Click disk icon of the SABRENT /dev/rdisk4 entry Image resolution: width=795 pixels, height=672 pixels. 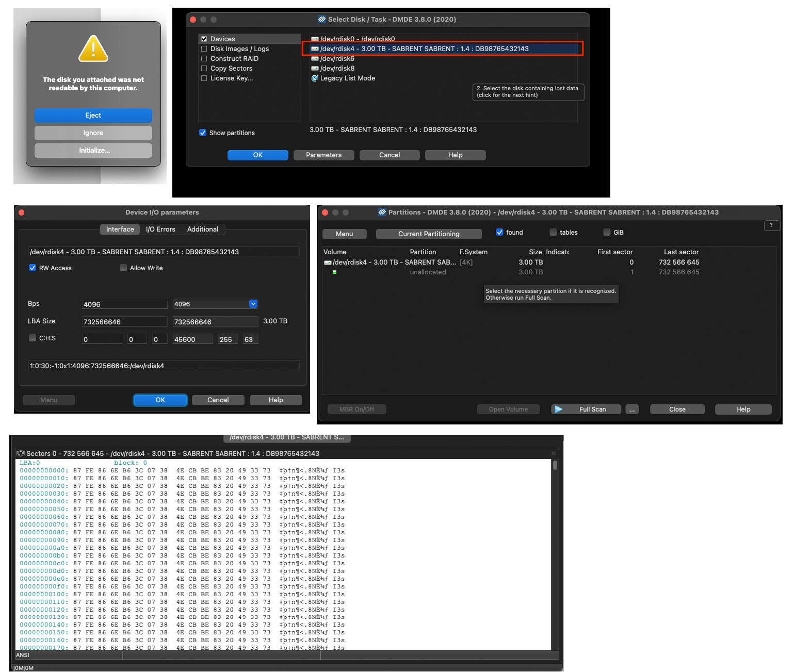(315, 49)
